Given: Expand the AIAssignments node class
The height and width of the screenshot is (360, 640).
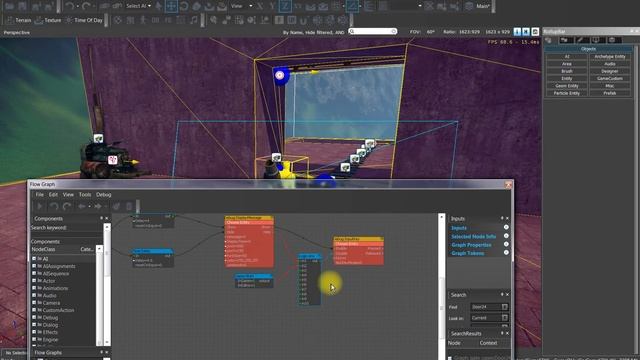Looking at the screenshot, I should point(34,266).
